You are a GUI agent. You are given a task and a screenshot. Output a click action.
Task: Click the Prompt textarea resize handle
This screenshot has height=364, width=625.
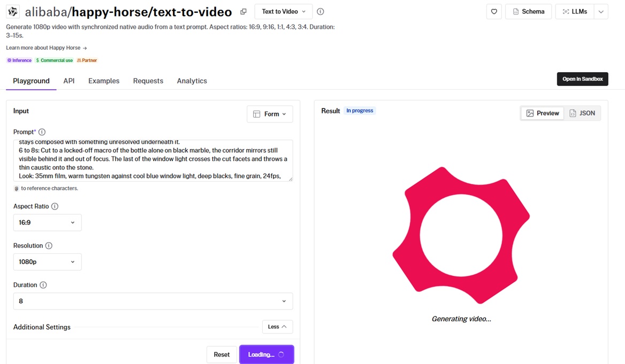tap(291, 179)
